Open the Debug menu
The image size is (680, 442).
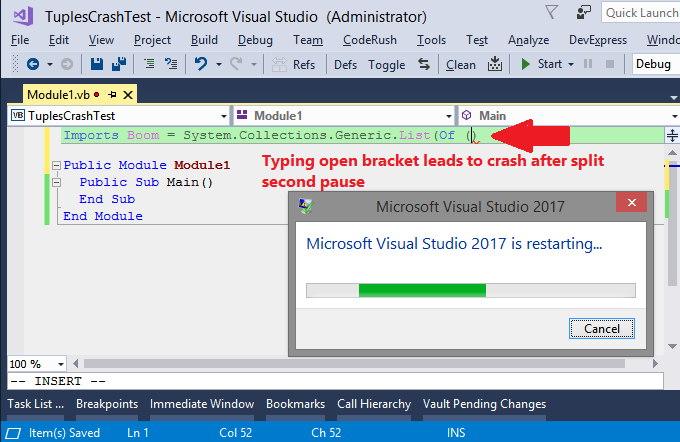point(255,40)
